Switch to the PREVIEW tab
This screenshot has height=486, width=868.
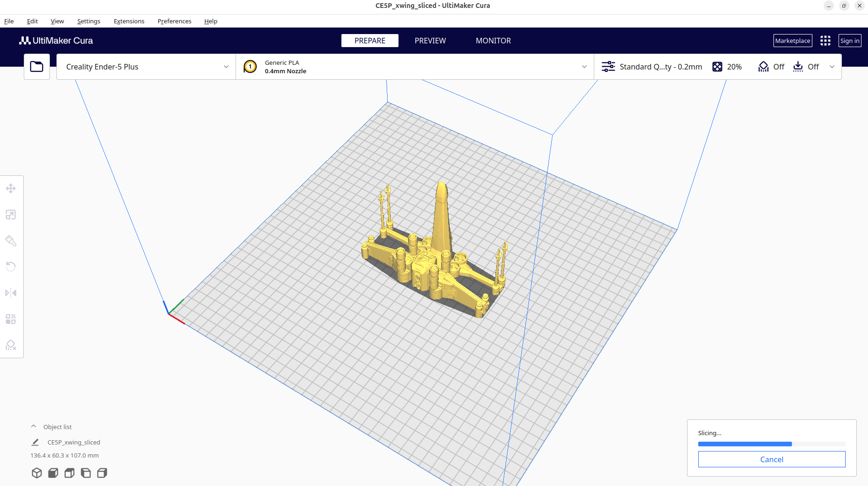430,41
